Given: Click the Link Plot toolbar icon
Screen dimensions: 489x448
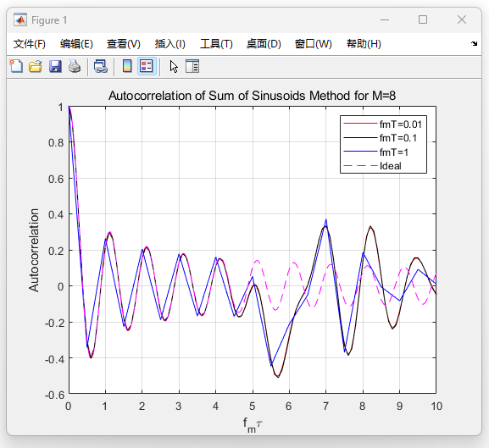Looking at the screenshot, I should [x=101, y=66].
